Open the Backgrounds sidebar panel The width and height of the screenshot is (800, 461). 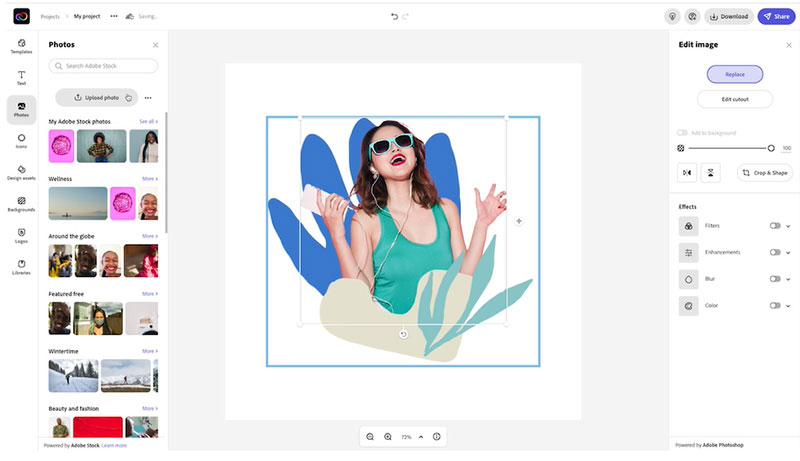point(21,204)
